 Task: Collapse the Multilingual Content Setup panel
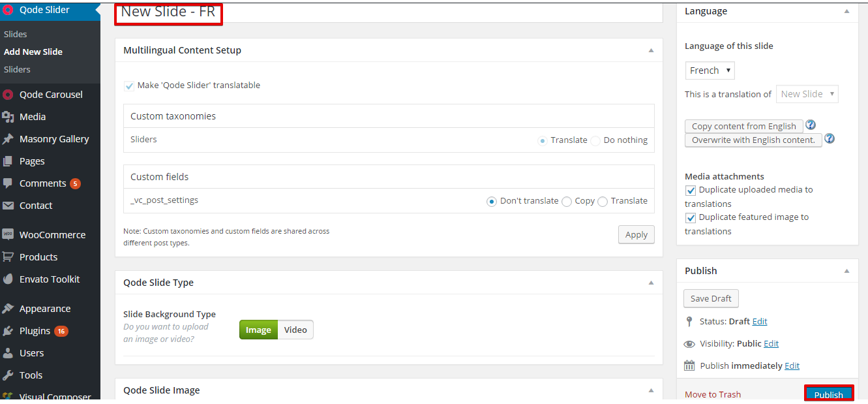pos(651,50)
